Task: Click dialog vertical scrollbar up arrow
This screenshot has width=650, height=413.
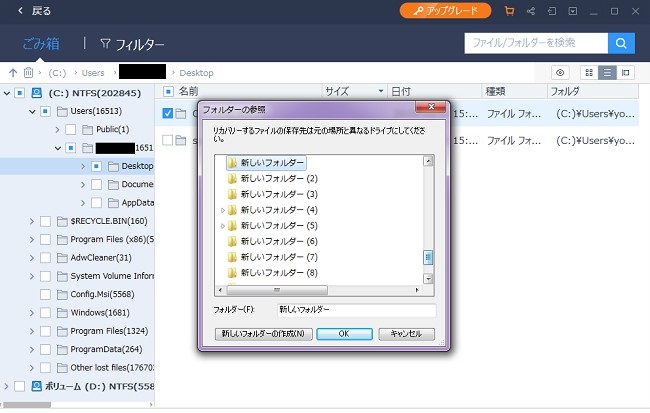Action: click(428, 161)
